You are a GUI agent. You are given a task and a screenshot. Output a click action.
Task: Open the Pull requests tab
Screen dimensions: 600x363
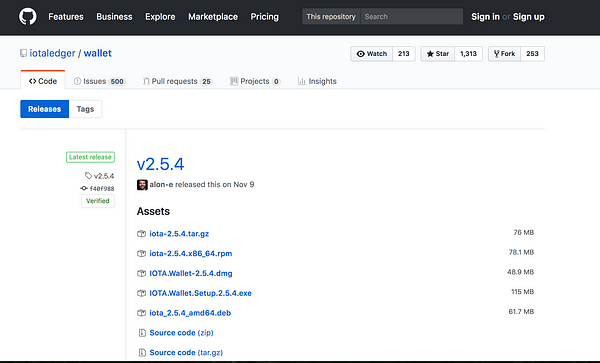178,81
